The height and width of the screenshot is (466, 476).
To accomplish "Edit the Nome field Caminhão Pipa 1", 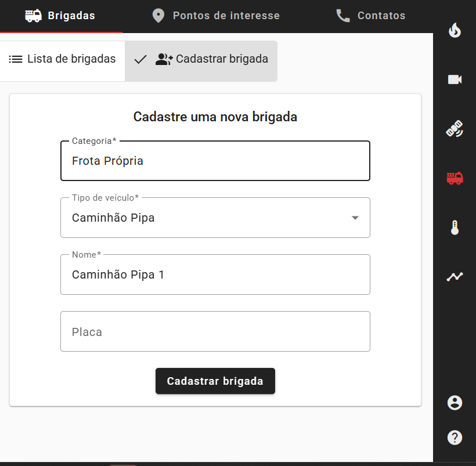I will point(215,274).
